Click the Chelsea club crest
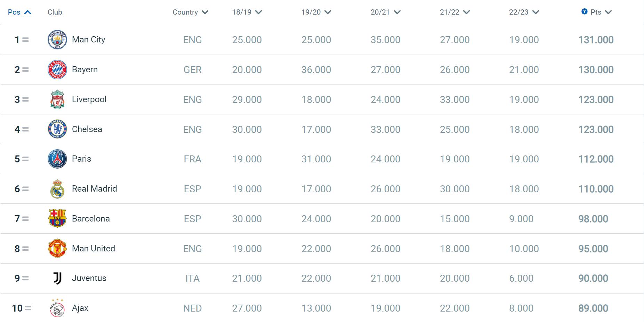Image resolution: width=644 pixels, height=322 pixels. pos(57,129)
